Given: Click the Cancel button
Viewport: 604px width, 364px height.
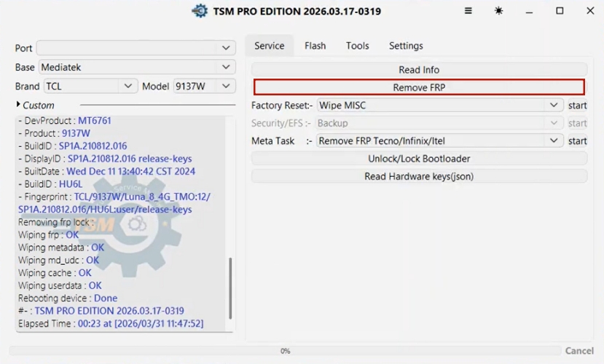Looking at the screenshot, I should pyautogui.click(x=579, y=351).
